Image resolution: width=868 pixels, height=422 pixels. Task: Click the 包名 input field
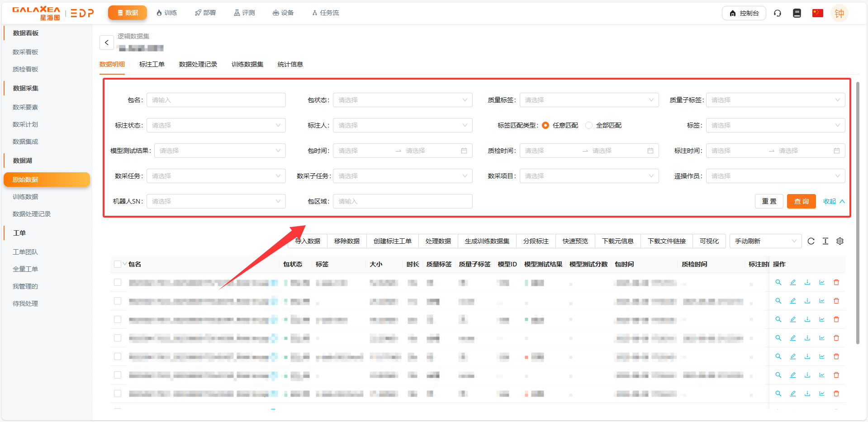(x=216, y=100)
